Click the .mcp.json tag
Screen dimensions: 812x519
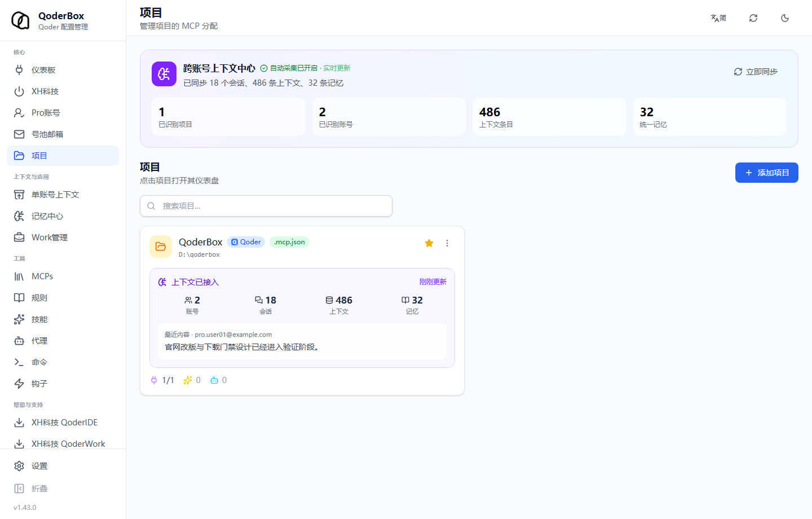[x=289, y=242]
